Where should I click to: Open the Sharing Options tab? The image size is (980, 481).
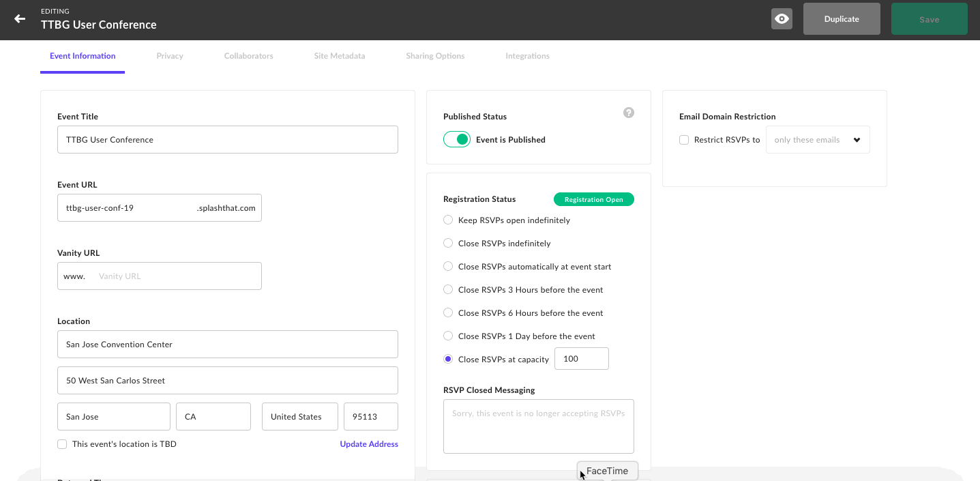click(x=435, y=56)
